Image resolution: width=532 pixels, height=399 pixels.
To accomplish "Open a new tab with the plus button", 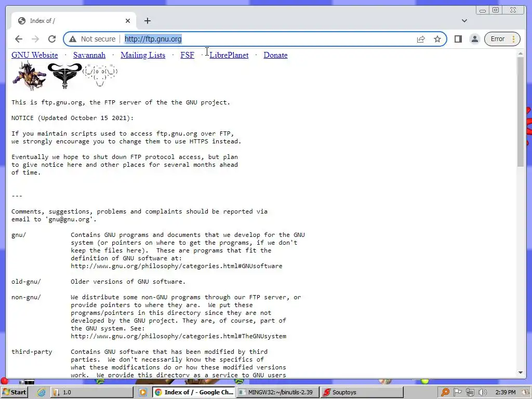I will tap(147, 21).
